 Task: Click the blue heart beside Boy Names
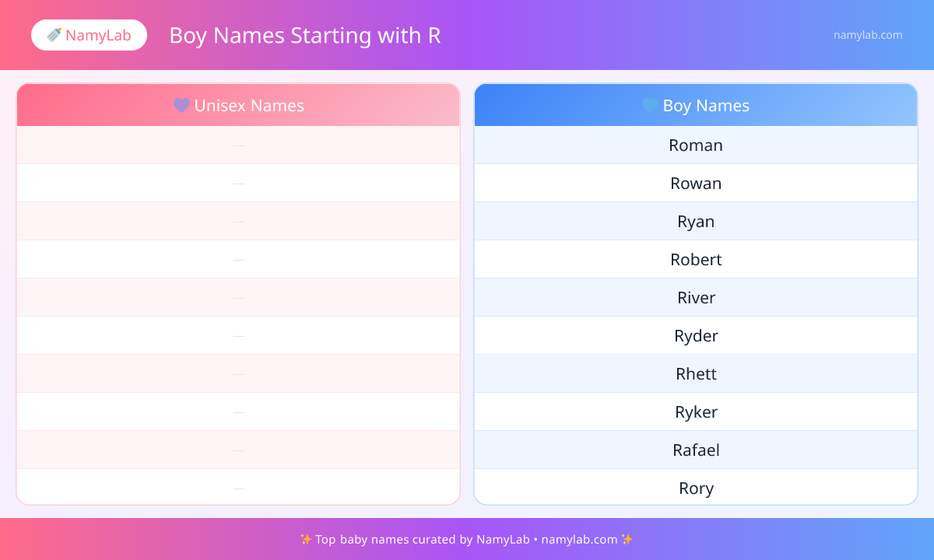tap(650, 105)
